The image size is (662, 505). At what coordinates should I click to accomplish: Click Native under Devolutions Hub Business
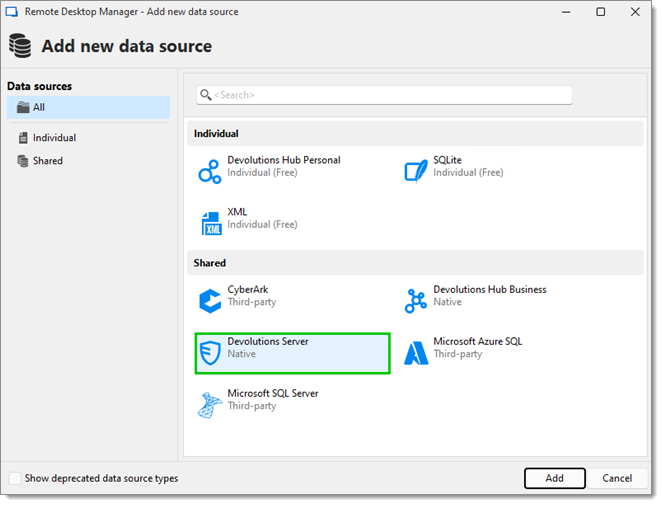[x=447, y=302]
